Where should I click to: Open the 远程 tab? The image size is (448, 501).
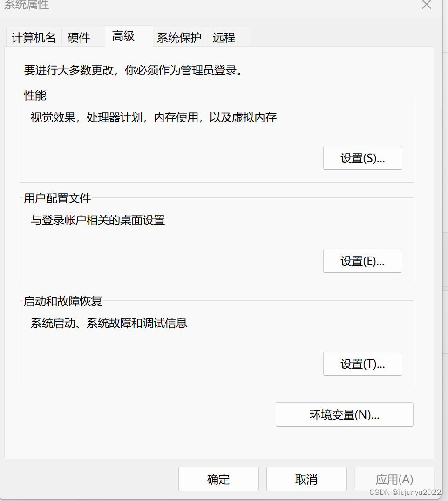click(229, 37)
